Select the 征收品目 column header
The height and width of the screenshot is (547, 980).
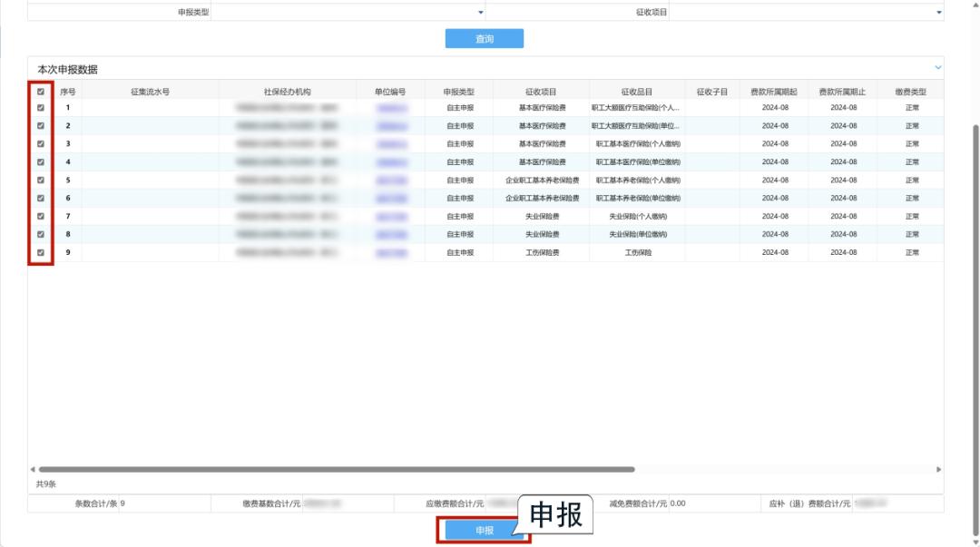click(x=637, y=92)
